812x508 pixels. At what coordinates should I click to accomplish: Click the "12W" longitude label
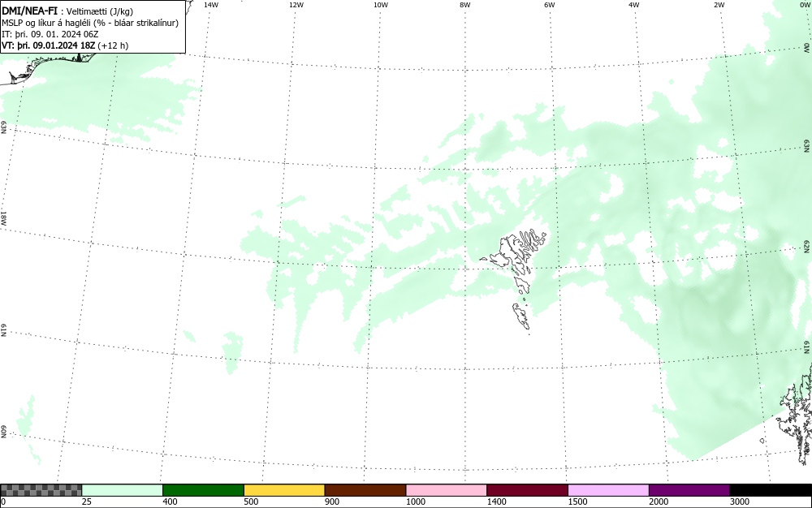pos(296,5)
